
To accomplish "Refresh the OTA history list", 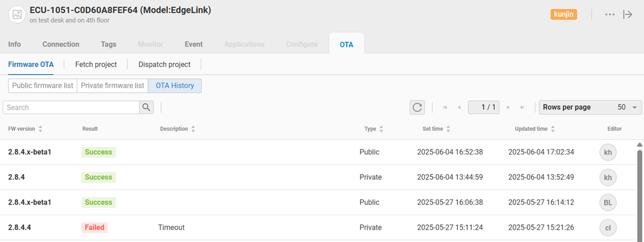I will click(417, 107).
